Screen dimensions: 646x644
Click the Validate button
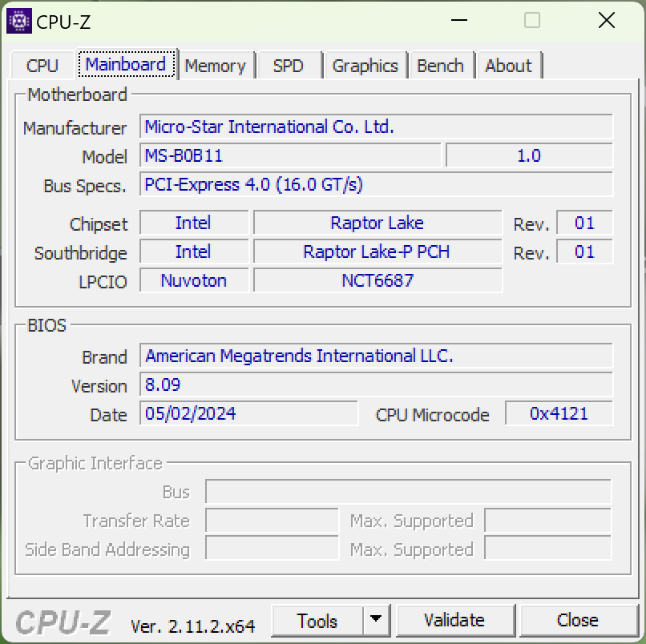click(454, 621)
